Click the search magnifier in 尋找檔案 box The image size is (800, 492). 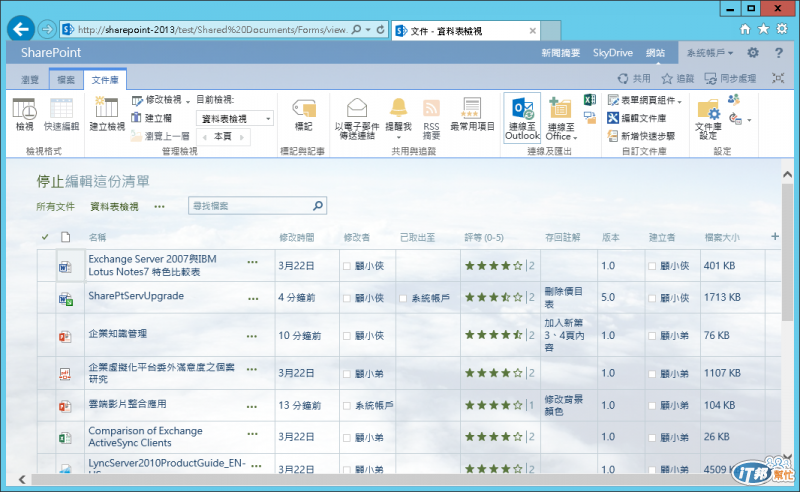[x=318, y=206]
